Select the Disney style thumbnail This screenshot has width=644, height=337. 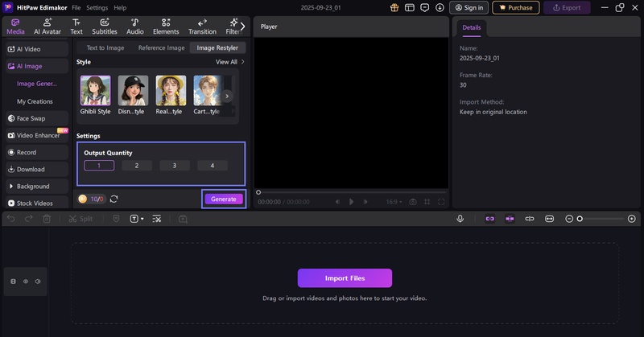click(x=133, y=90)
